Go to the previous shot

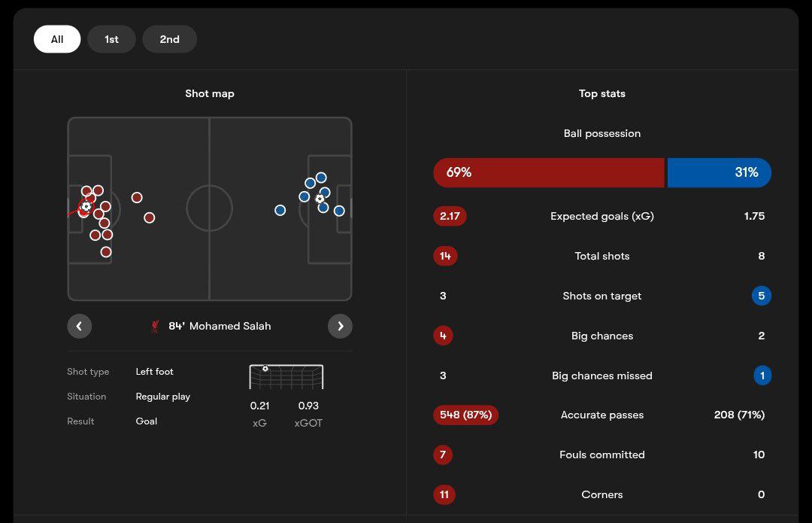tap(79, 326)
